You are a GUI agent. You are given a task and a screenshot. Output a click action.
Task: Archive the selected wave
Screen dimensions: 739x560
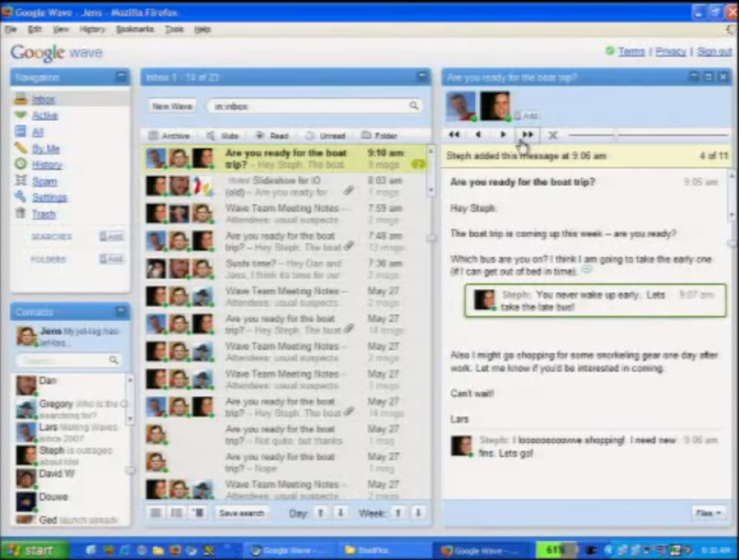pyautogui.click(x=170, y=136)
